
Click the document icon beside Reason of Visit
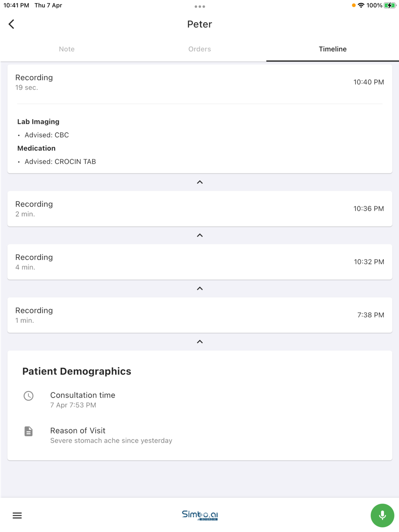(x=29, y=431)
